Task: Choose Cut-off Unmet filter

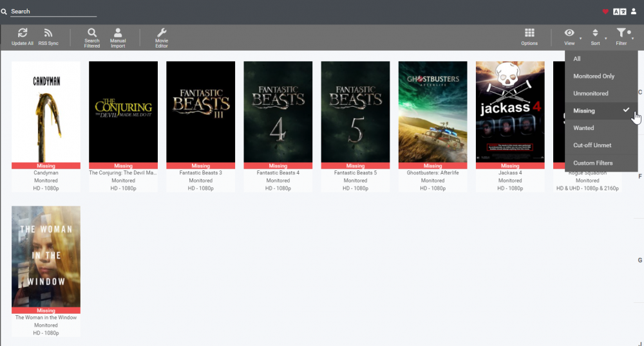Action: tap(601, 145)
